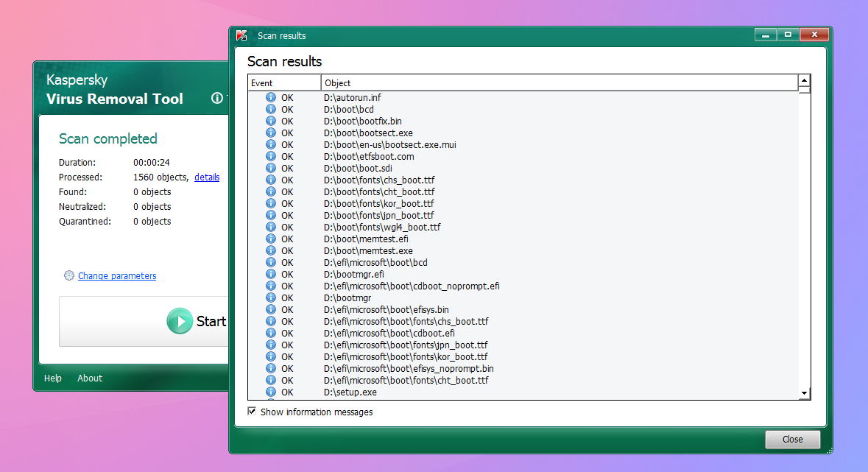868x472 pixels.
Task: Sort results by Event column header
Action: click(x=284, y=83)
